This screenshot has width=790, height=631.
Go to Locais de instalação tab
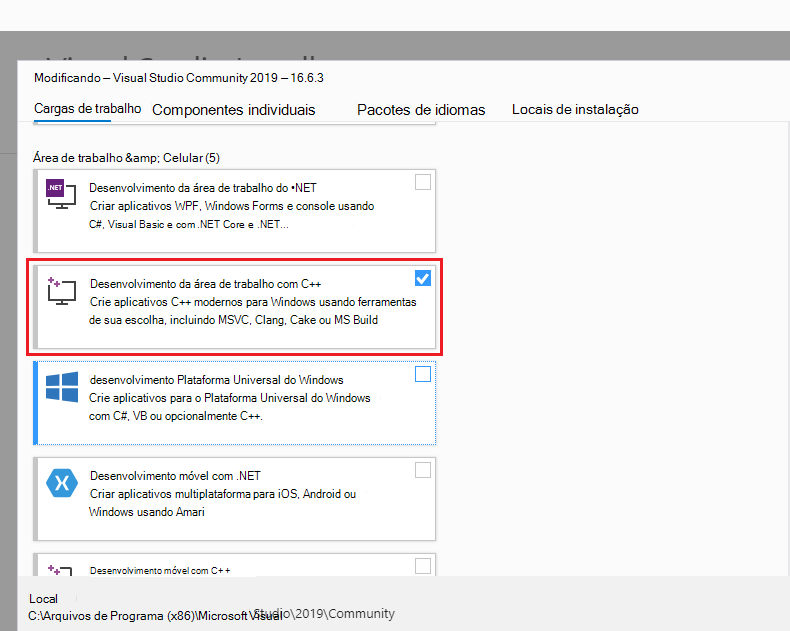point(575,109)
